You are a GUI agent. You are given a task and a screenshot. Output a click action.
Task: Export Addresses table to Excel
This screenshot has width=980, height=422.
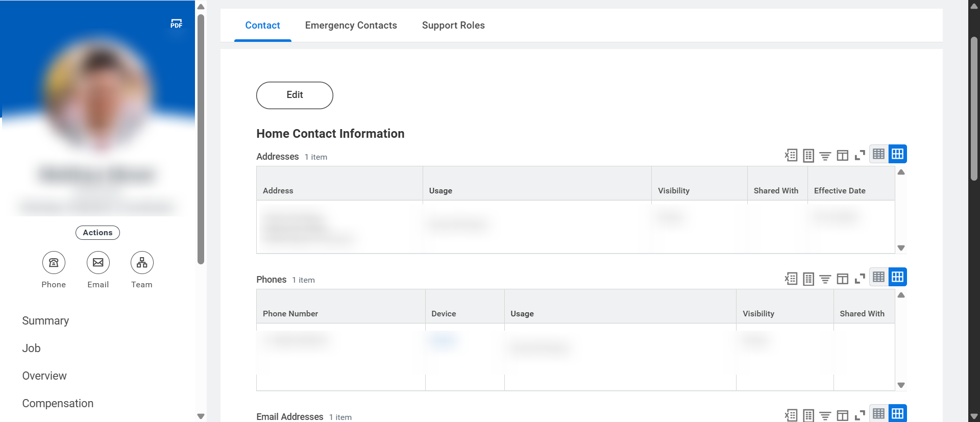coord(791,155)
